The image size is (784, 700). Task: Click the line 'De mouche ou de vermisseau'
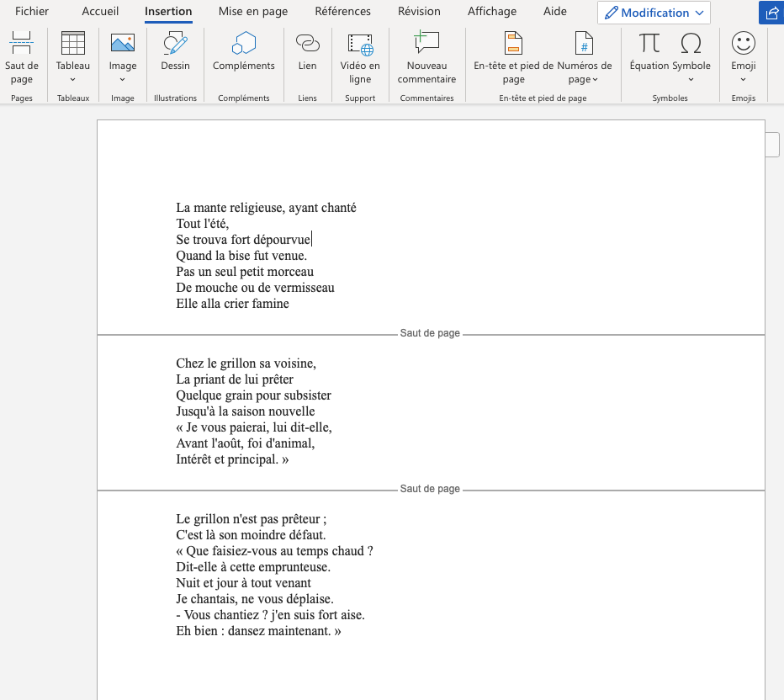(255, 288)
